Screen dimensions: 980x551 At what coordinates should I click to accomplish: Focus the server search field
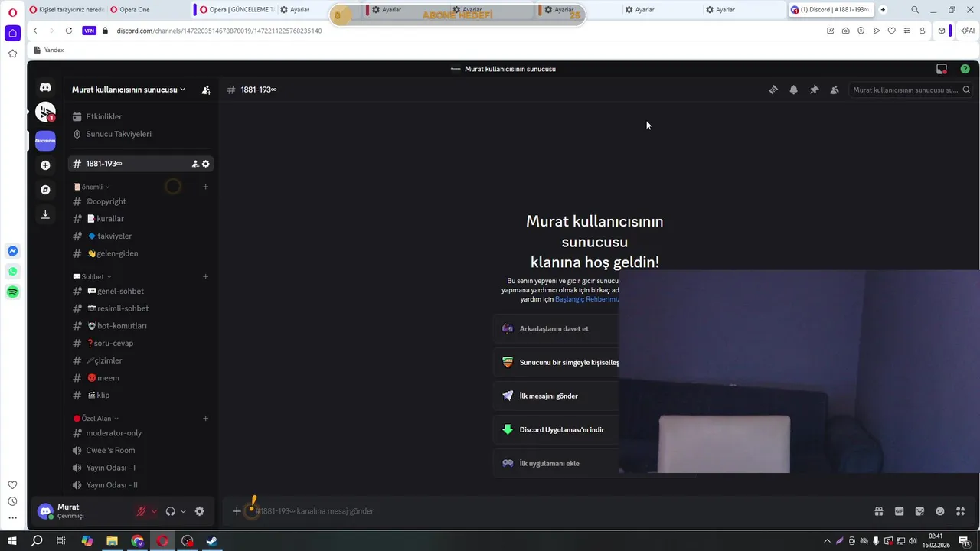point(911,90)
